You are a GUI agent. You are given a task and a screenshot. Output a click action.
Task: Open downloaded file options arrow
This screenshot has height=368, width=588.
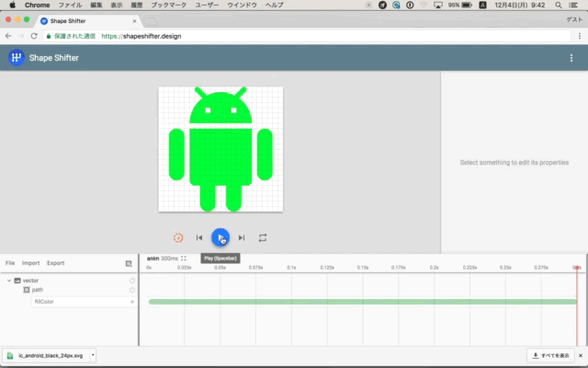tap(92, 355)
